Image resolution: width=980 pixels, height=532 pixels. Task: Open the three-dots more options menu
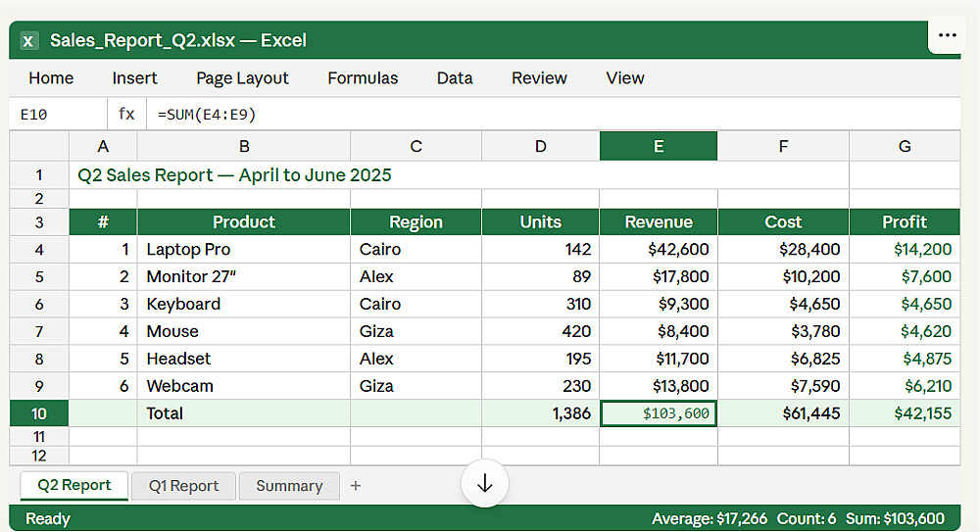click(947, 35)
